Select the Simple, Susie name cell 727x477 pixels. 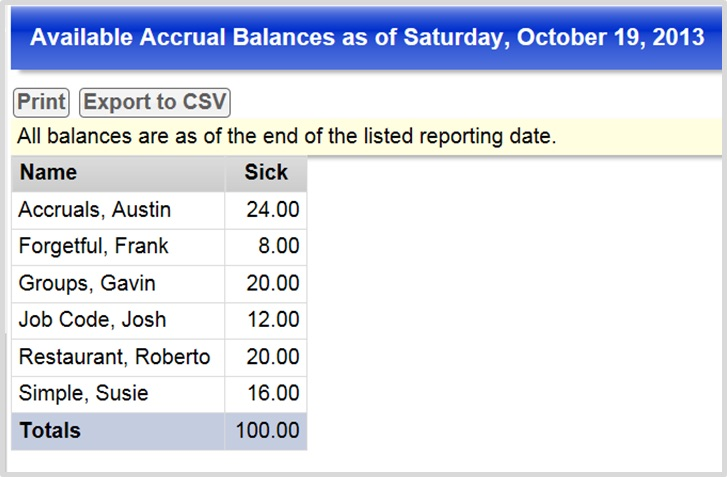tap(118, 394)
